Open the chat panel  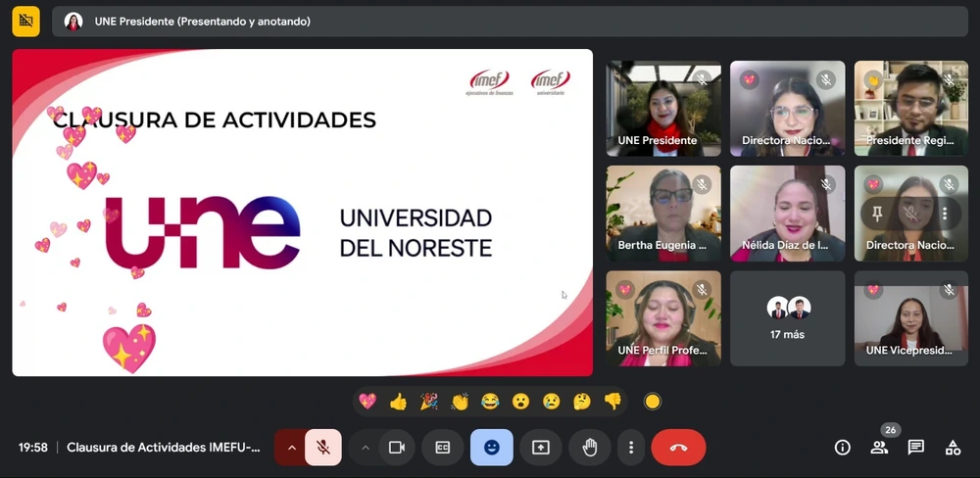click(x=916, y=448)
